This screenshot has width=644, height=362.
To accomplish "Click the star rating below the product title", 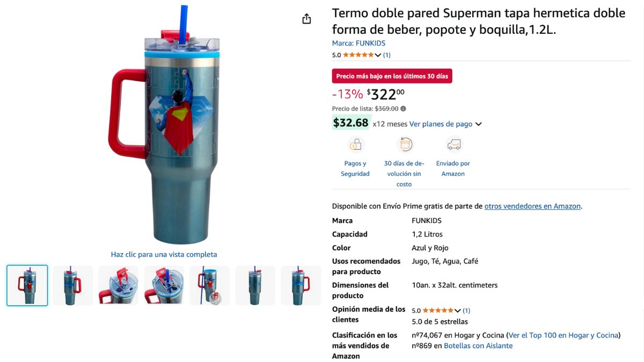I will point(358,55).
